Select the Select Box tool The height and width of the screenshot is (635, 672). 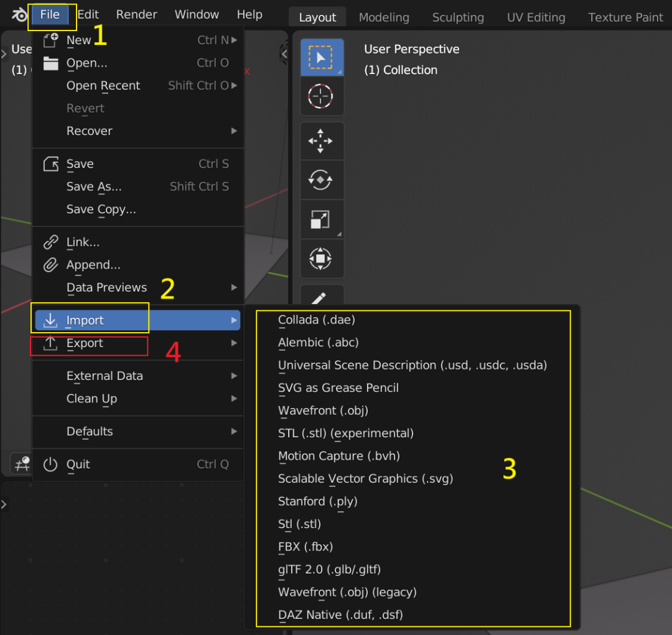tap(322, 57)
